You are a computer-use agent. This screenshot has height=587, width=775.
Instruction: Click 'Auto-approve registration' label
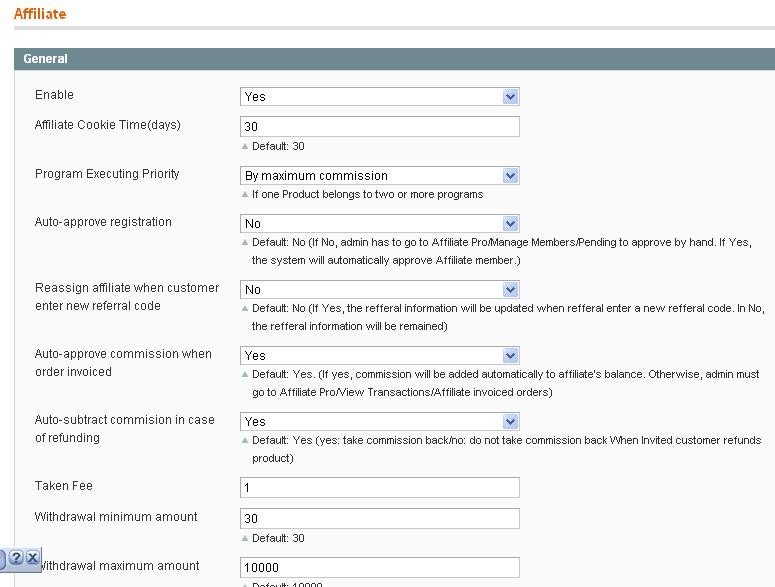coord(103,222)
